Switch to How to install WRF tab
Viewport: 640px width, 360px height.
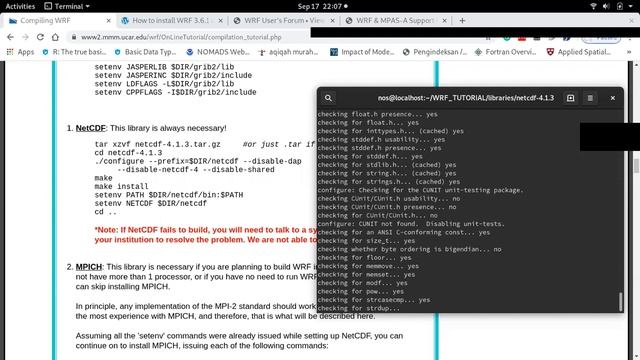[x=171, y=20]
